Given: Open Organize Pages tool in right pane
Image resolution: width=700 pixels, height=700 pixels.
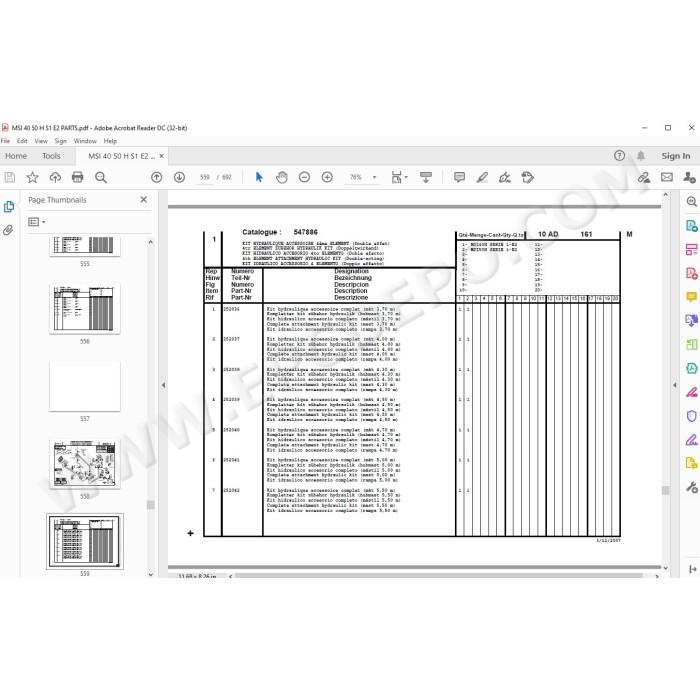Looking at the screenshot, I should [692, 249].
